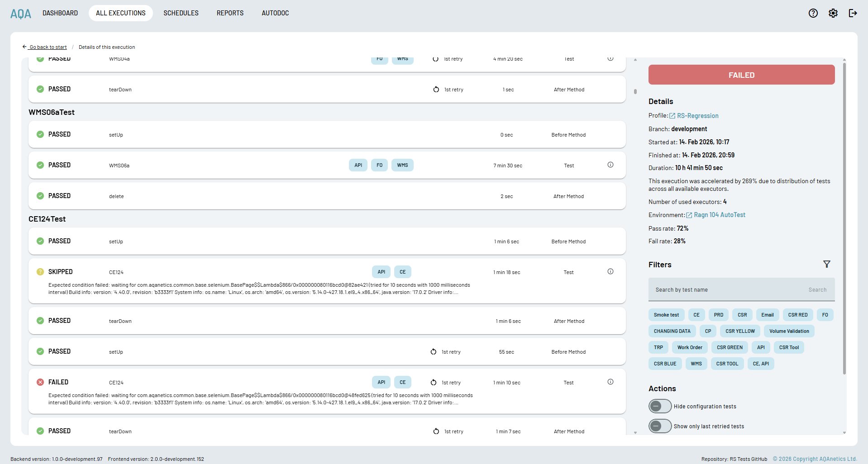Click the details panel vertical scrollbar
The height and width of the screenshot is (464, 868).
click(844, 217)
